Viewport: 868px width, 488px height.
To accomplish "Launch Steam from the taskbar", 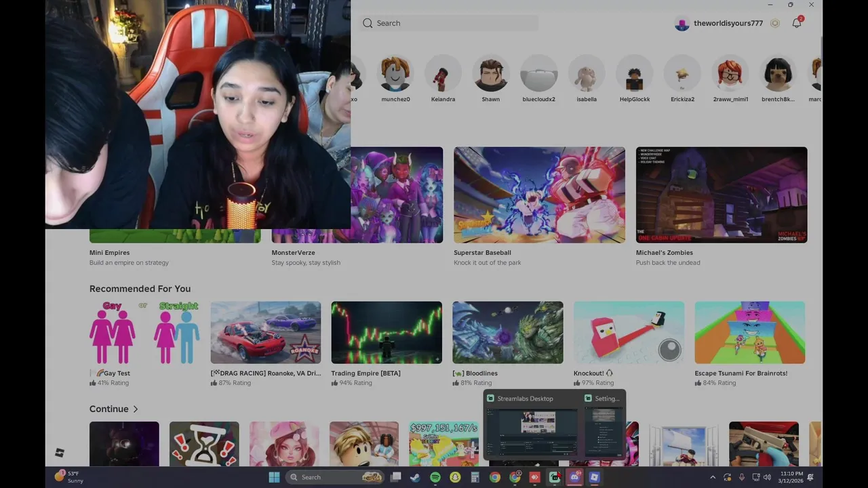I will [x=415, y=477].
